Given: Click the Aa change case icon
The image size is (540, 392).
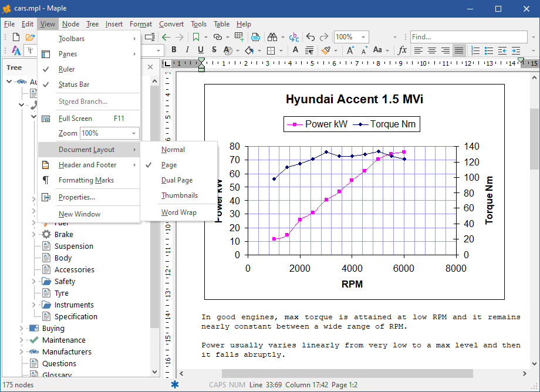Looking at the screenshot, I should pos(378,50).
